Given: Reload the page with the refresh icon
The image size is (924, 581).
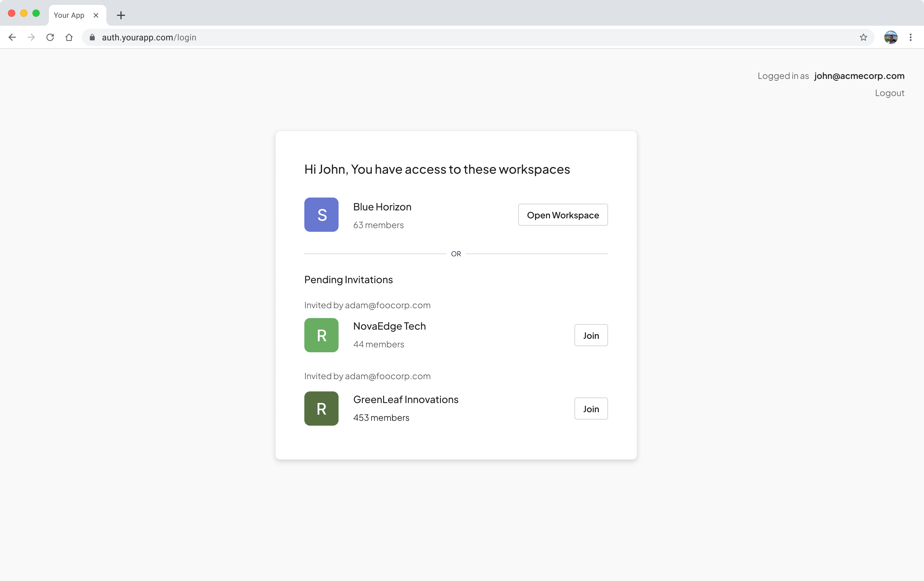Looking at the screenshot, I should tap(50, 37).
